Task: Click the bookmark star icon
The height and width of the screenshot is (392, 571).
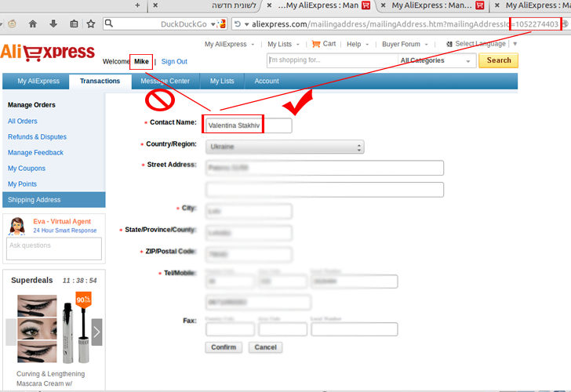Action: [91, 24]
